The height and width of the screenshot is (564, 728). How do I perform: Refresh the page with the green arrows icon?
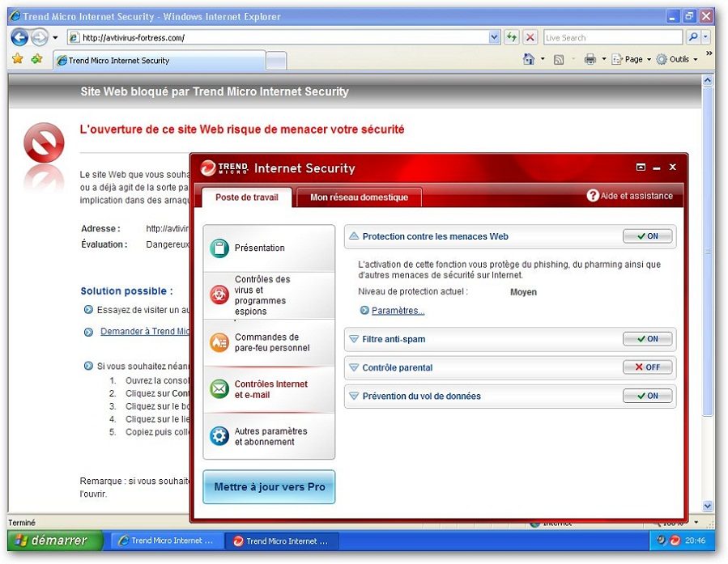pos(512,37)
